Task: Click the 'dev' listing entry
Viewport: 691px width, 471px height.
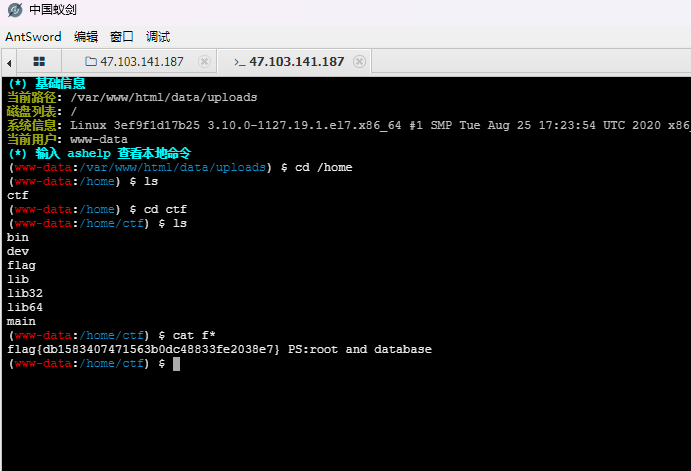Action: coord(18,252)
